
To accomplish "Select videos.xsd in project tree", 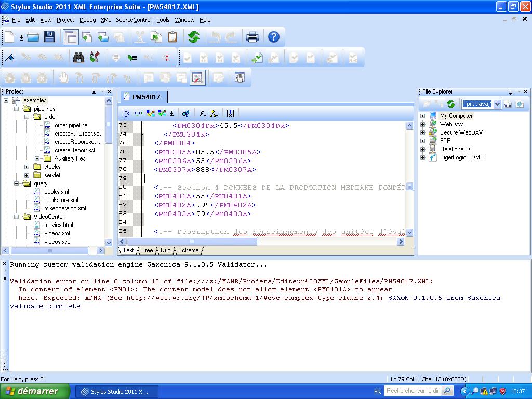I will coord(57,242).
